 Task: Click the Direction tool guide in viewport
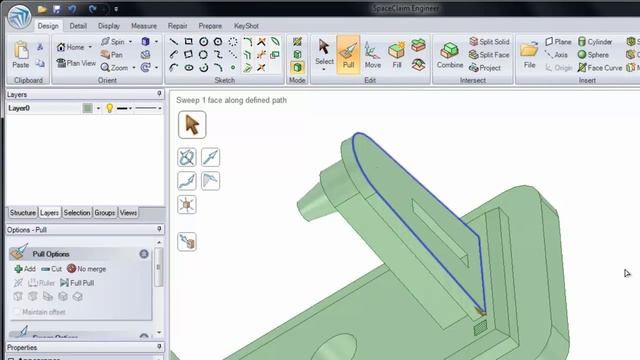211,157
